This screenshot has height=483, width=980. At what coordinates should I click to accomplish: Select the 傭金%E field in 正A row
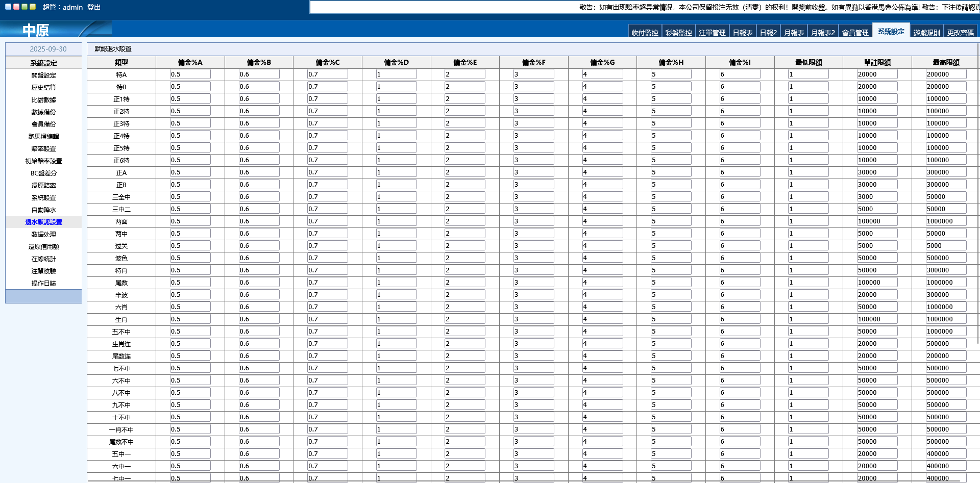[464, 172]
